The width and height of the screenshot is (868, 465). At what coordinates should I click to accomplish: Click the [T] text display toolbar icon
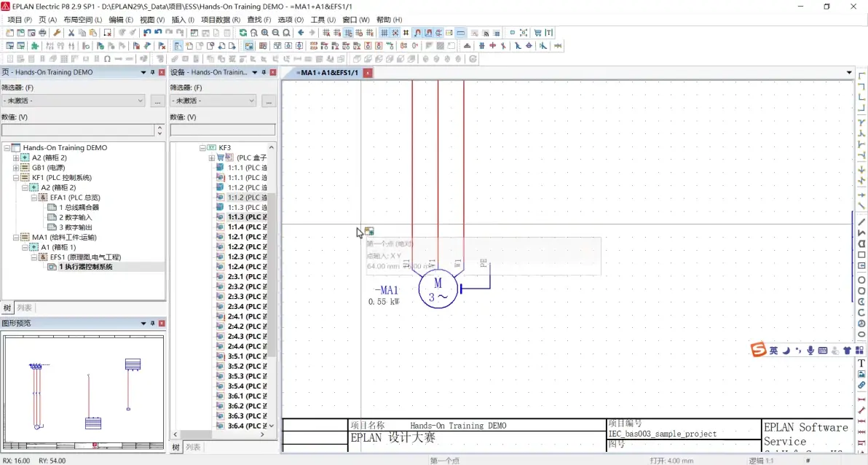click(x=548, y=33)
